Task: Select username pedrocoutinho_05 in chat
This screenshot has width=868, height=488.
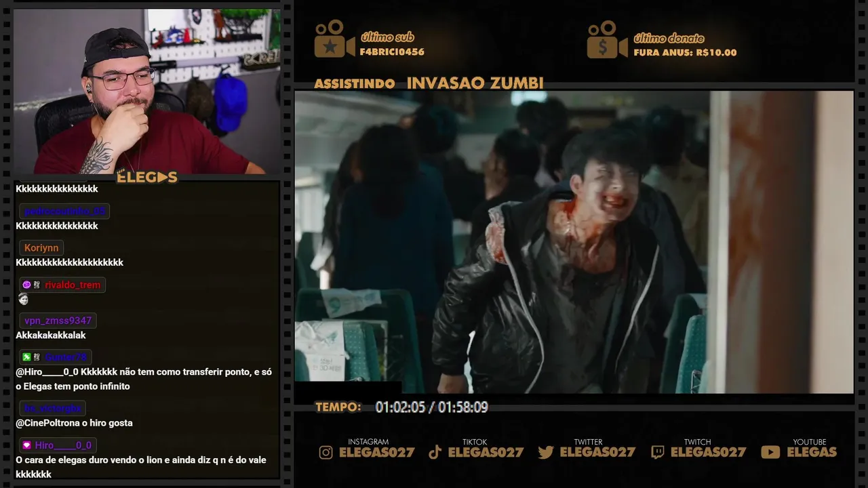Action: coord(65,211)
